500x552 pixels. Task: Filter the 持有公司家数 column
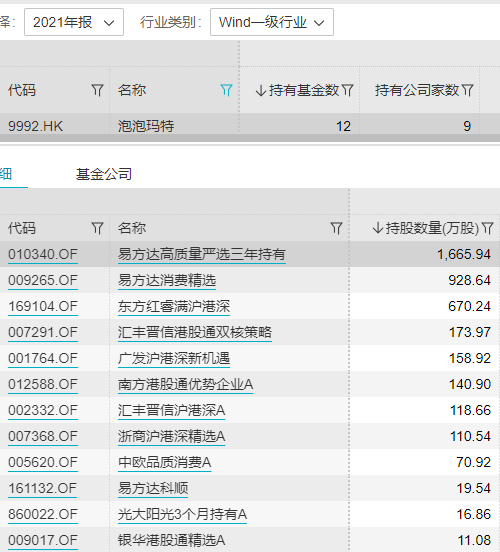tap(467, 90)
